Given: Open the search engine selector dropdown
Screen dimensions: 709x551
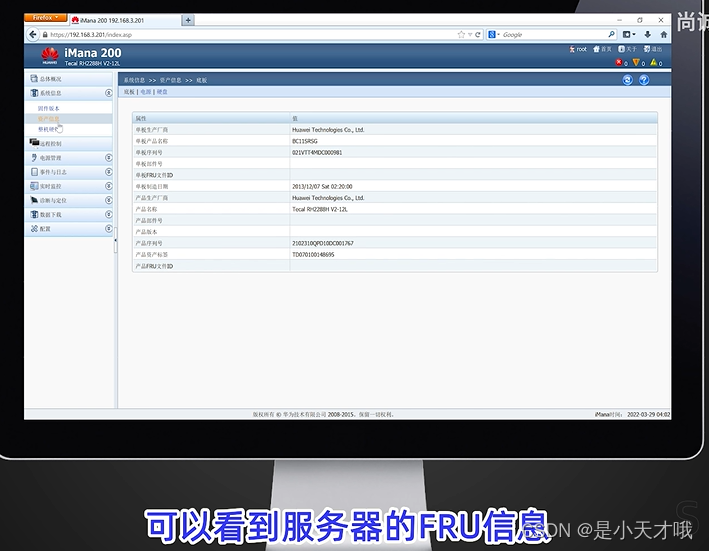Looking at the screenshot, I should click(494, 34).
